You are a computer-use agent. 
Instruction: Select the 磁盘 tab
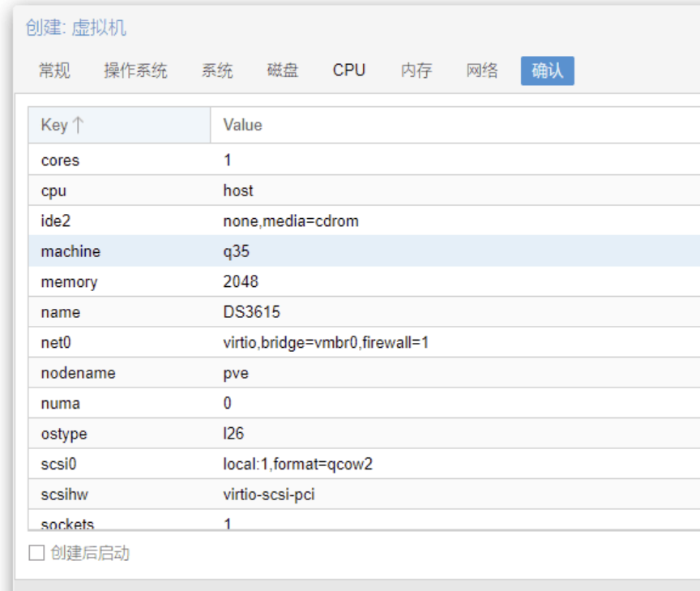tap(283, 71)
